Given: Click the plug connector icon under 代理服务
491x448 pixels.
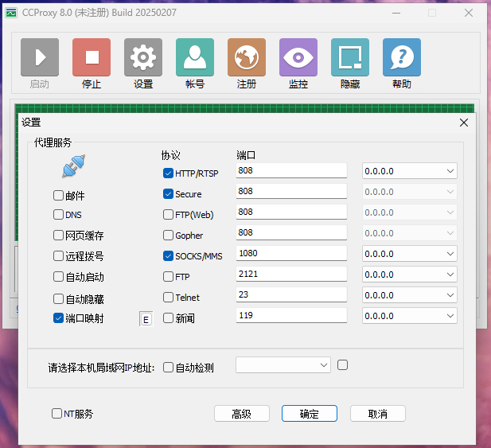Looking at the screenshot, I should tap(73, 166).
